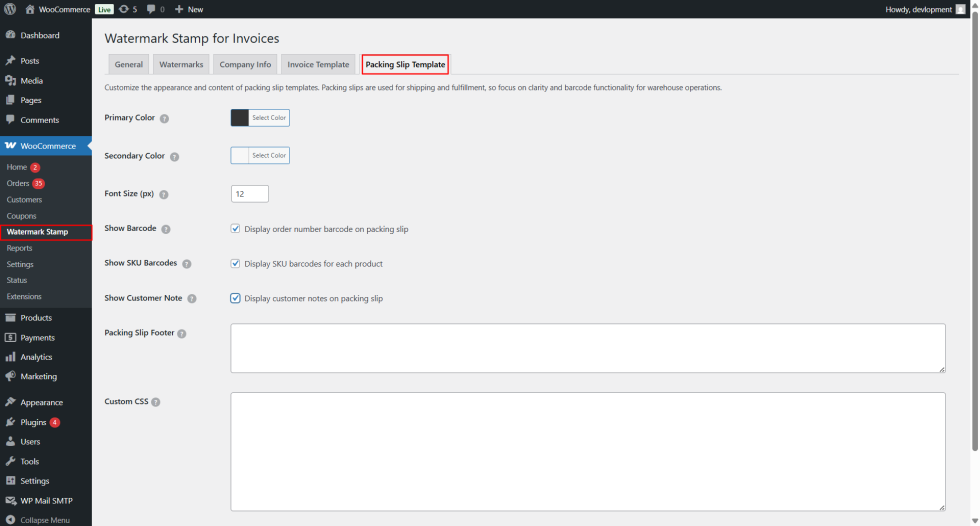Click the Analytics bar chart icon
The image size is (980, 526).
[x=10, y=357]
